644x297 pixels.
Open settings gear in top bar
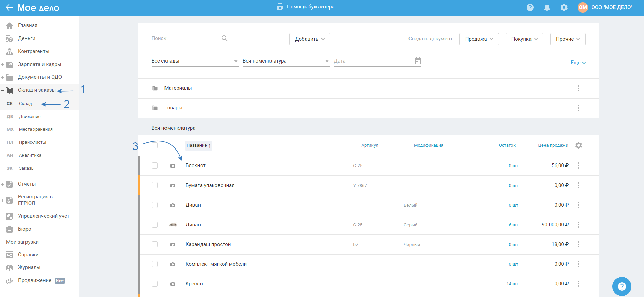(x=564, y=7)
